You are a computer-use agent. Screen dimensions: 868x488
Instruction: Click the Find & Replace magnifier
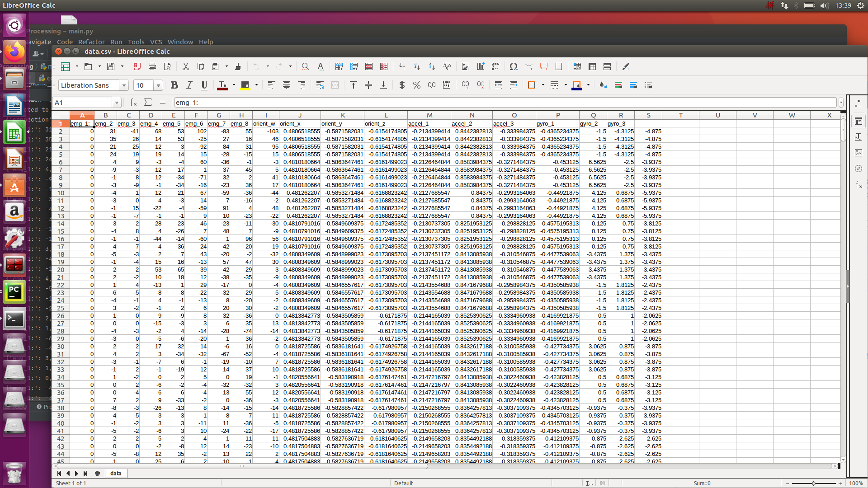305,66
